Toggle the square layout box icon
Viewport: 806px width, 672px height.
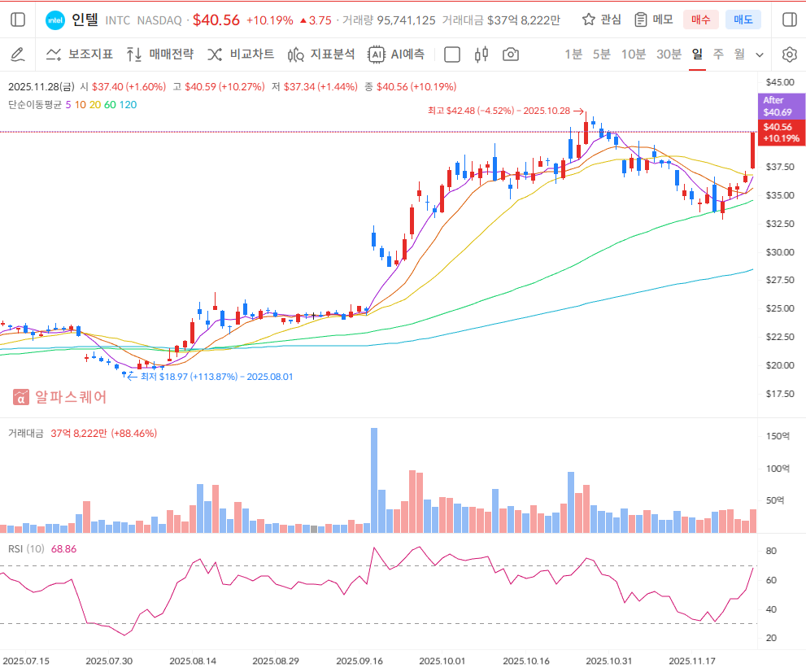(452, 55)
